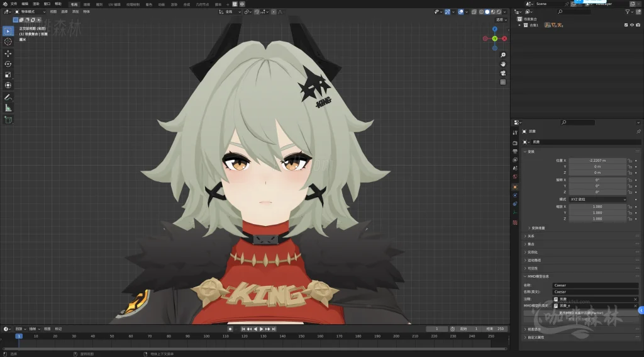Click the timeline playhead at frame 1
This screenshot has height=357, width=644.
18,336
